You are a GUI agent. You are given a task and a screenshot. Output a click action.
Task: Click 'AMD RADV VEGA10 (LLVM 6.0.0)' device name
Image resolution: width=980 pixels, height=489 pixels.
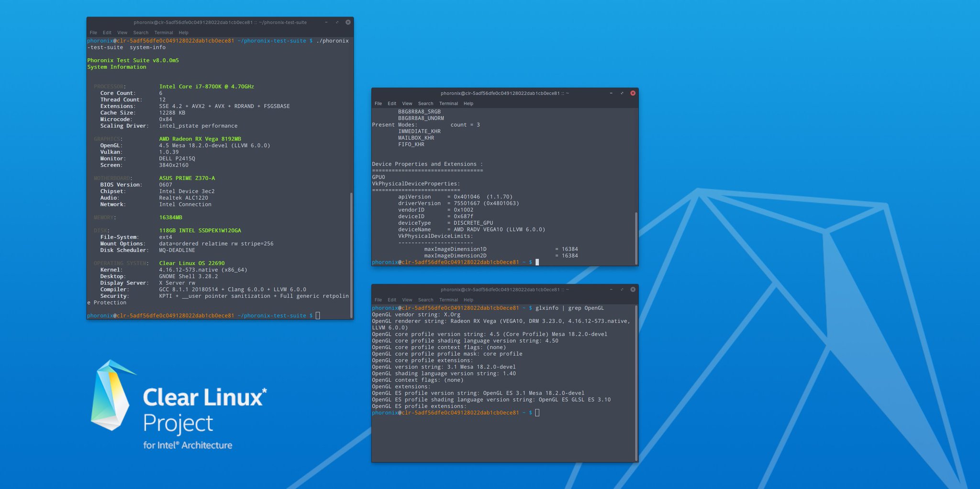click(x=500, y=229)
